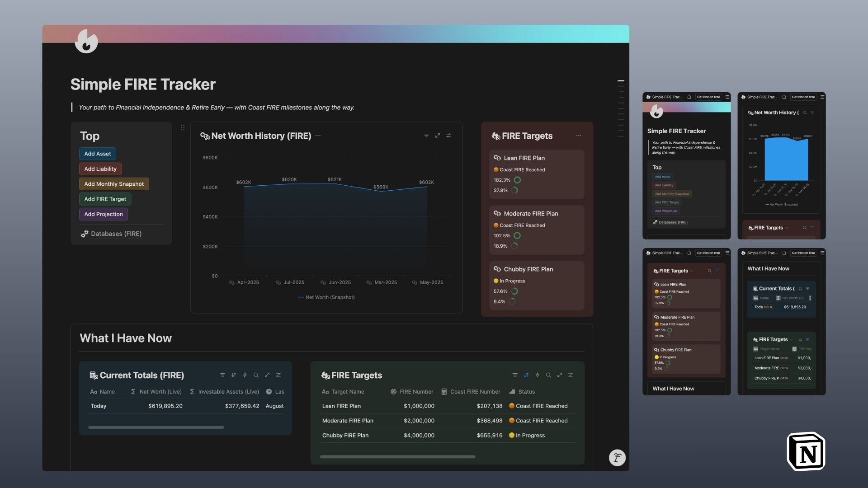Click the Add FIRE Target button

pos(105,199)
